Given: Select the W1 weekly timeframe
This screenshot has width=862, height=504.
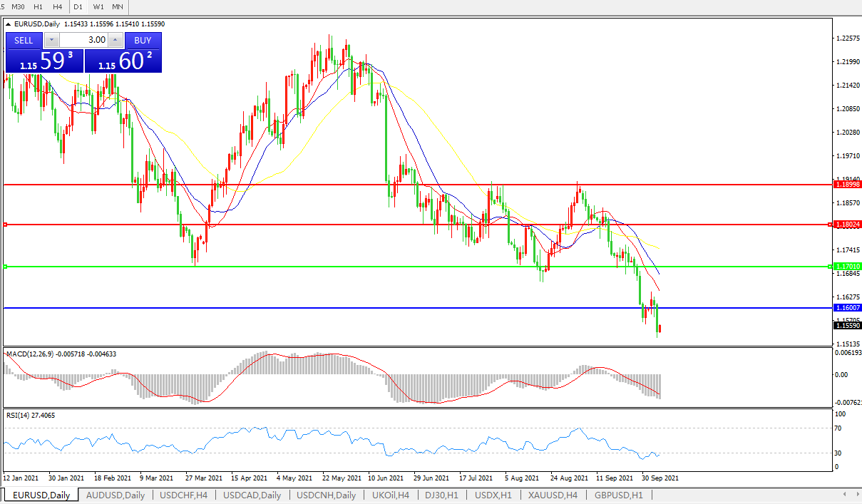Looking at the screenshot, I should pos(98,6).
